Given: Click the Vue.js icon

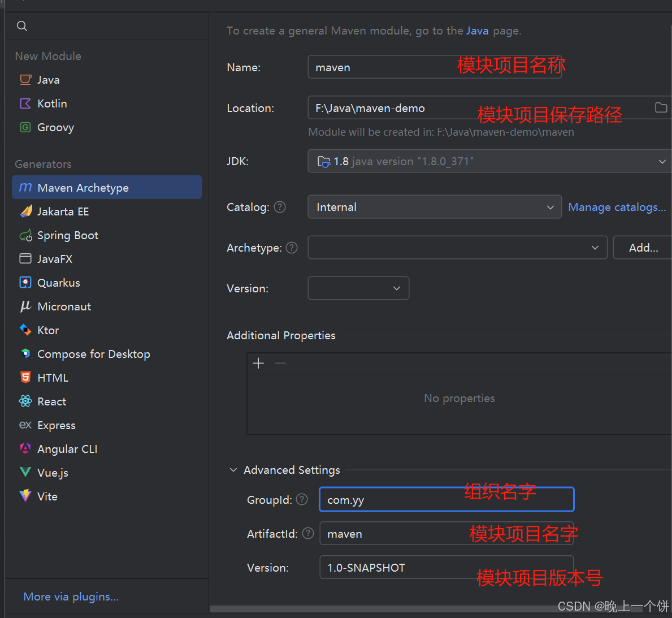Looking at the screenshot, I should click(25, 472).
